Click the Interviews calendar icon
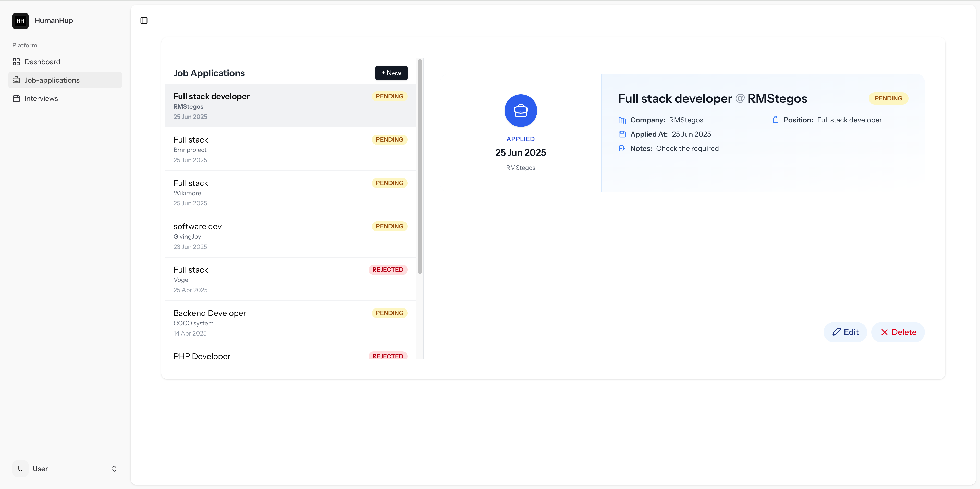Image resolution: width=980 pixels, height=489 pixels. pyautogui.click(x=16, y=98)
